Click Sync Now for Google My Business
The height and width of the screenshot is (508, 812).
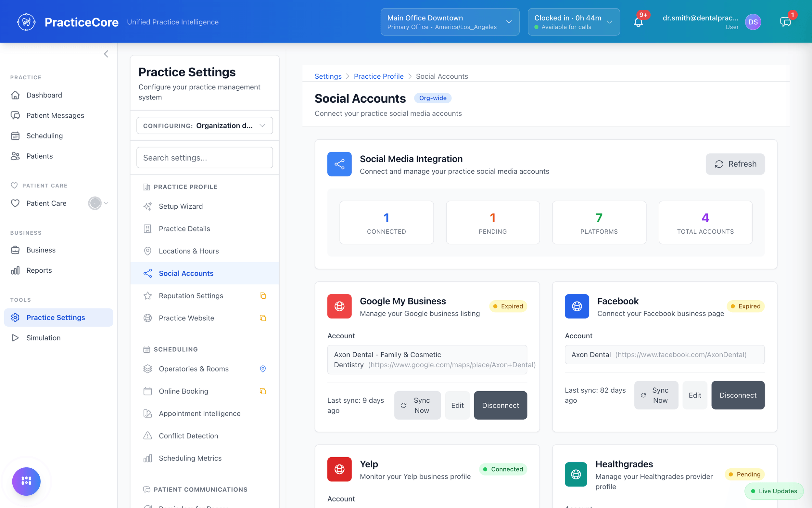point(417,405)
